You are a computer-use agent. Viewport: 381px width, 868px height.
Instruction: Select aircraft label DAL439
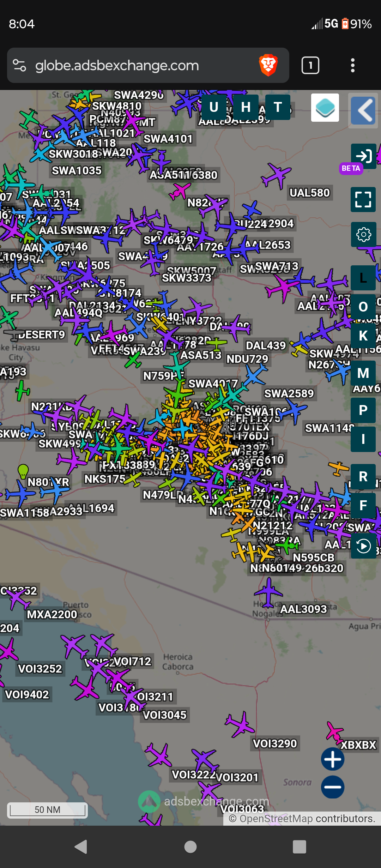pyautogui.click(x=266, y=345)
